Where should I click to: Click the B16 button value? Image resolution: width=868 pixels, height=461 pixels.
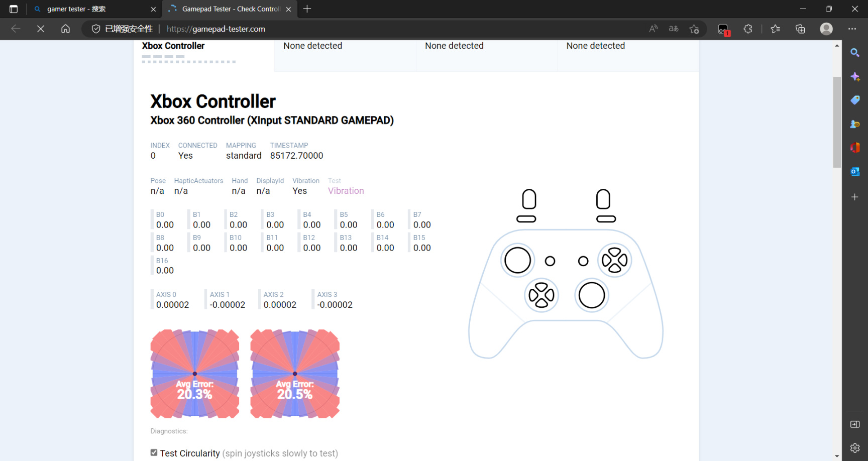165,271
